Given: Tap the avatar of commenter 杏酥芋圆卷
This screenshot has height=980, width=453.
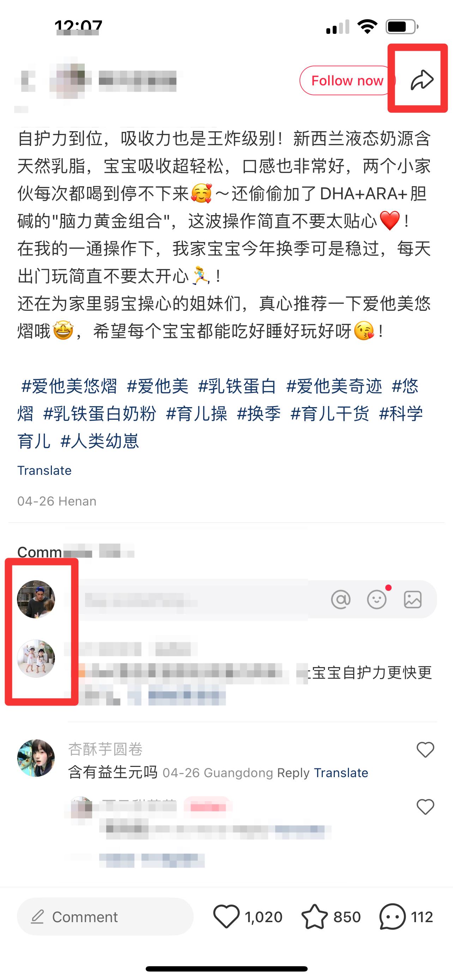Looking at the screenshot, I should [x=36, y=758].
